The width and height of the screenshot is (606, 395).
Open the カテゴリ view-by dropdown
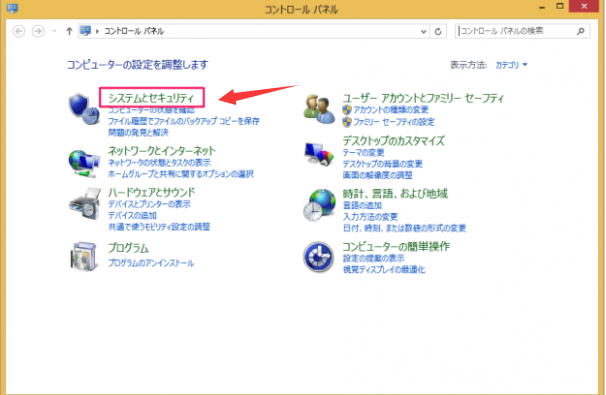(x=511, y=65)
